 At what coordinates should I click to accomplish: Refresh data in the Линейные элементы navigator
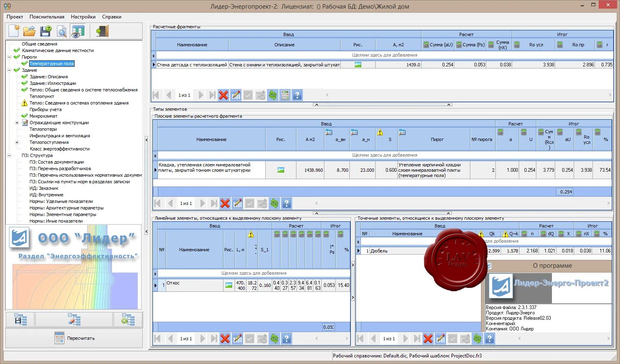pyautogui.click(x=274, y=339)
